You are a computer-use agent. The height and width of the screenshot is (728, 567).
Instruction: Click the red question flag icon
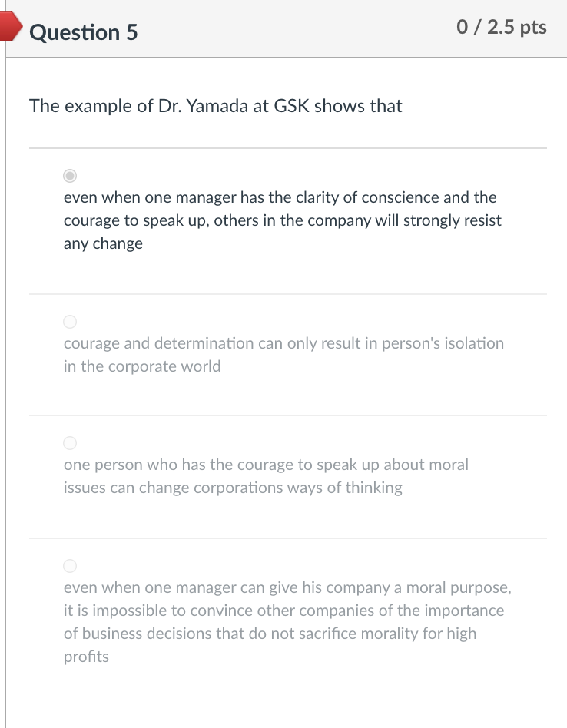pyautogui.click(x=9, y=27)
